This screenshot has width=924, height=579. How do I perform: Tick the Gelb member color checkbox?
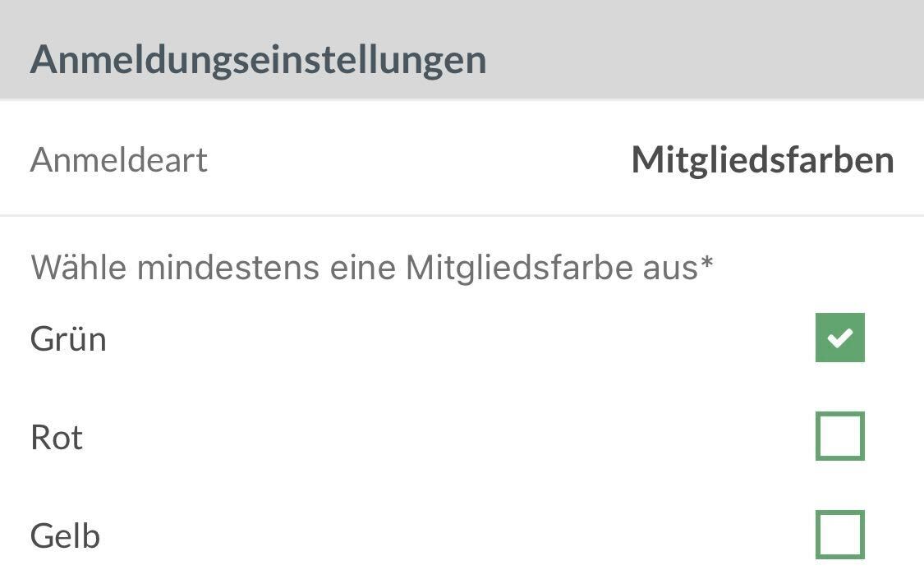point(839,535)
